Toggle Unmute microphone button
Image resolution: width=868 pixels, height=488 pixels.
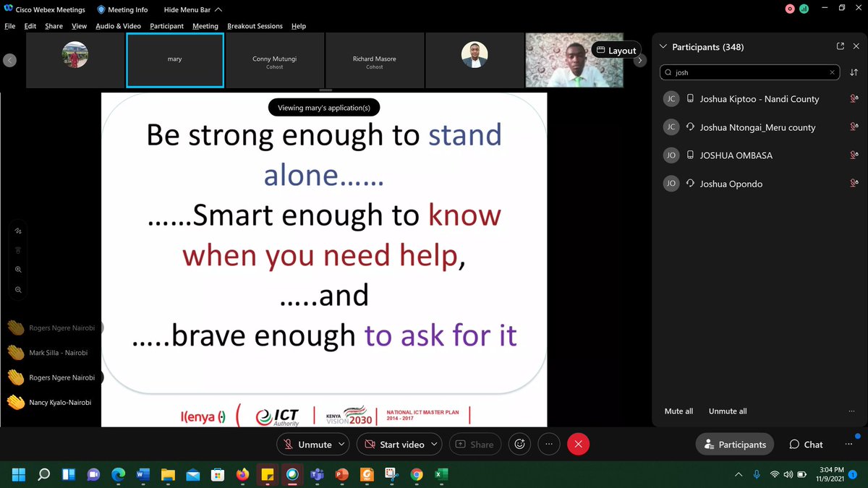pos(307,444)
